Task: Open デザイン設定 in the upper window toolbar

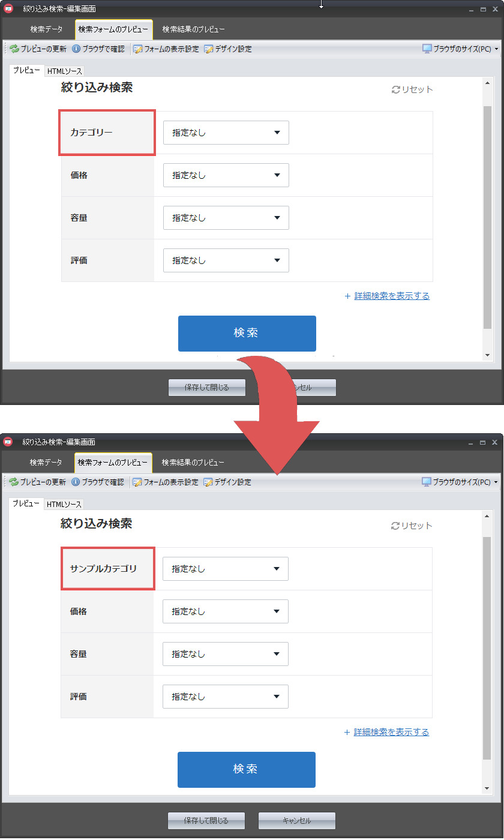Action: pyautogui.click(x=228, y=49)
